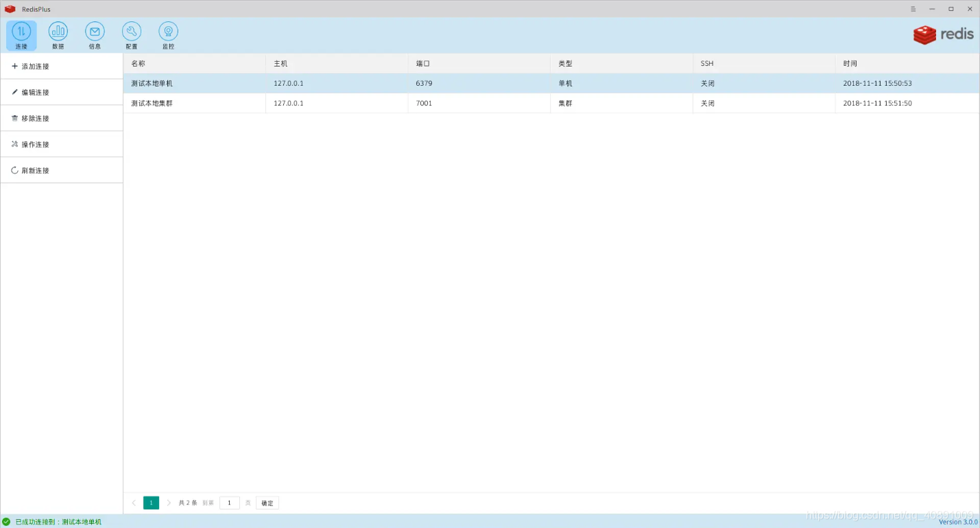This screenshot has height=528, width=980.
Task: Click status text 已成功连接到：测试本地单机
Action: tap(58, 522)
